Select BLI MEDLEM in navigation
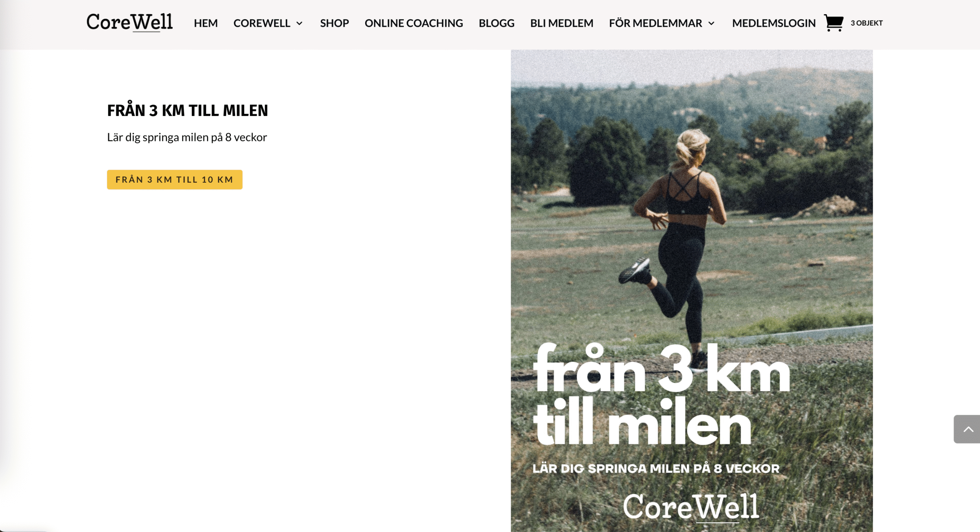Image resolution: width=980 pixels, height=532 pixels. click(562, 23)
